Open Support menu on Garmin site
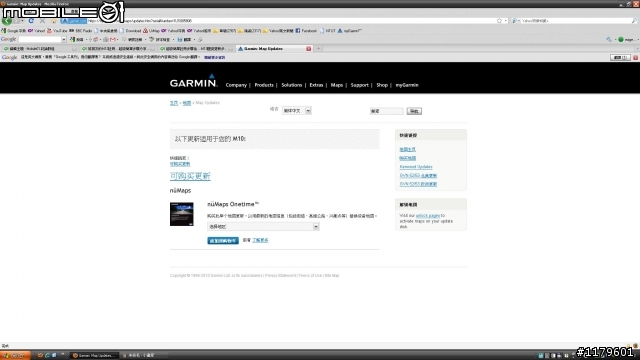 (x=360, y=85)
